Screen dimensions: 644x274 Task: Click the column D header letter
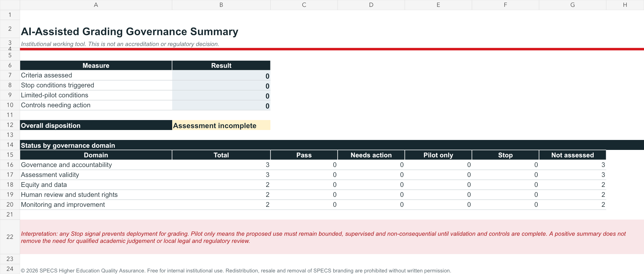click(x=371, y=5)
